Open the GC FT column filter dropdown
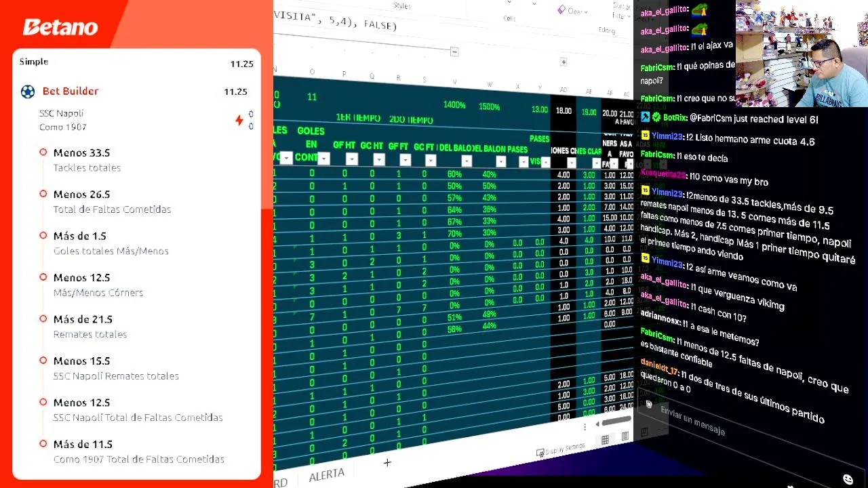Viewport: 868px width, 488px height. click(431, 160)
